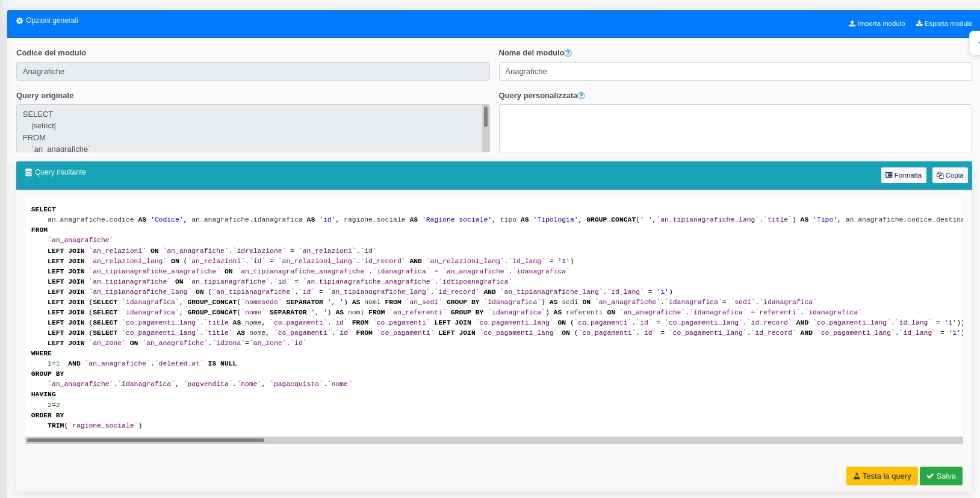Image resolution: width=980 pixels, height=498 pixels.
Task: Click the horizontal scrollbar under the SQL code
Action: tap(146, 440)
